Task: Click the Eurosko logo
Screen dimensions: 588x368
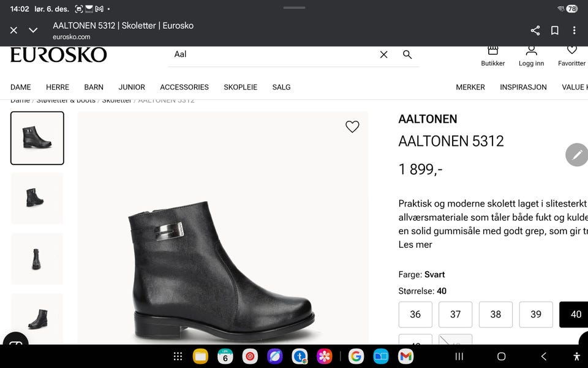Action: coord(58,54)
